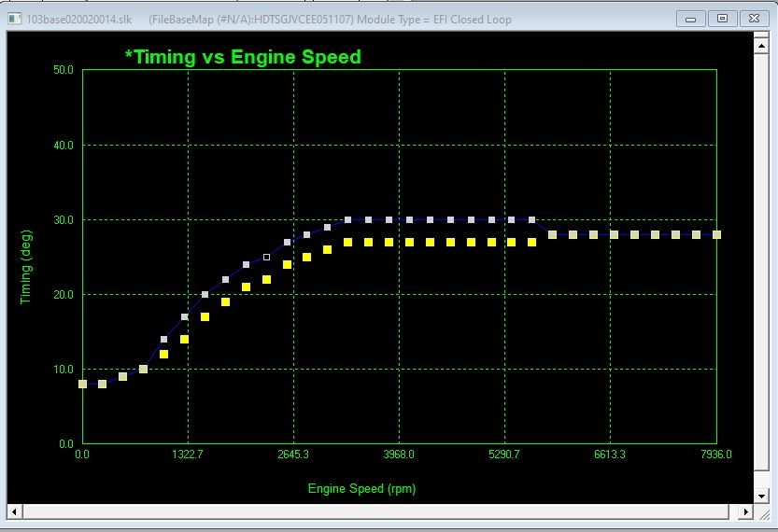The height and width of the screenshot is (532, 778).
Task: Maximize the timing chart window
Action: (x=722, y=18)
